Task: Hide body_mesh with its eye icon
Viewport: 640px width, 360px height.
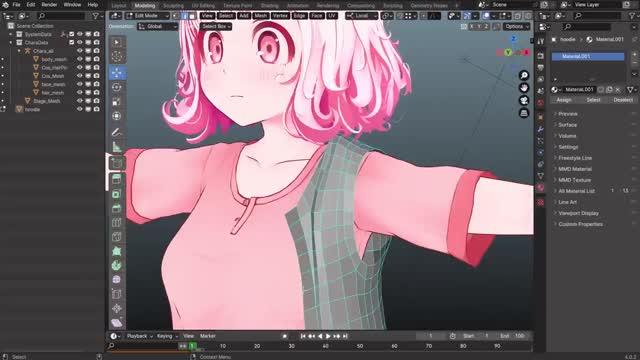Action: click(x=80, y=59)
